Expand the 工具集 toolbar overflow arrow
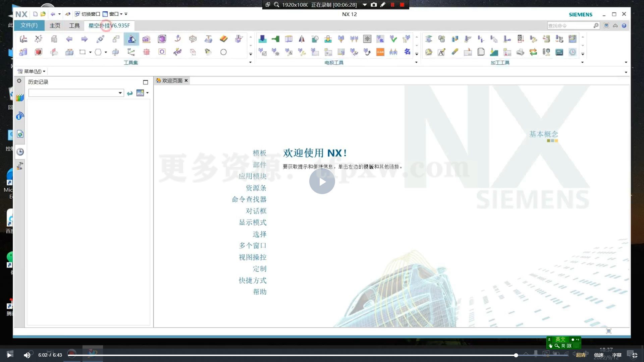 point(251,62)
